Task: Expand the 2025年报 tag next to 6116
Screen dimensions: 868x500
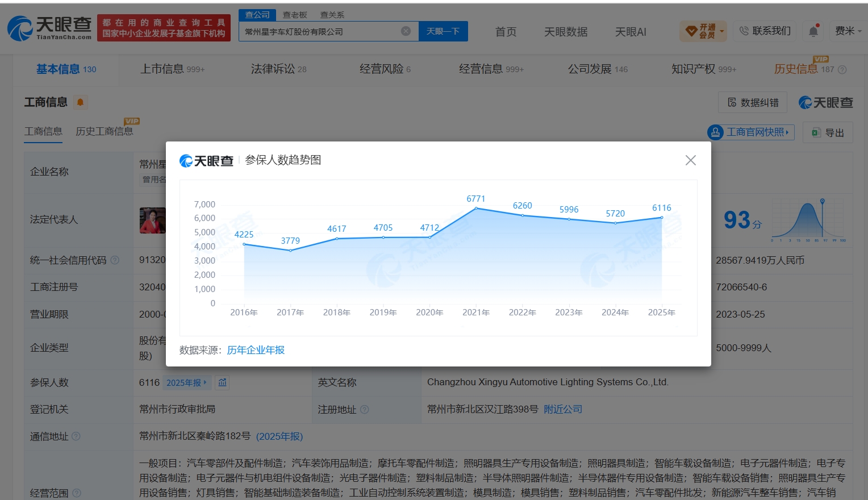Action: [x=187, y=383]
